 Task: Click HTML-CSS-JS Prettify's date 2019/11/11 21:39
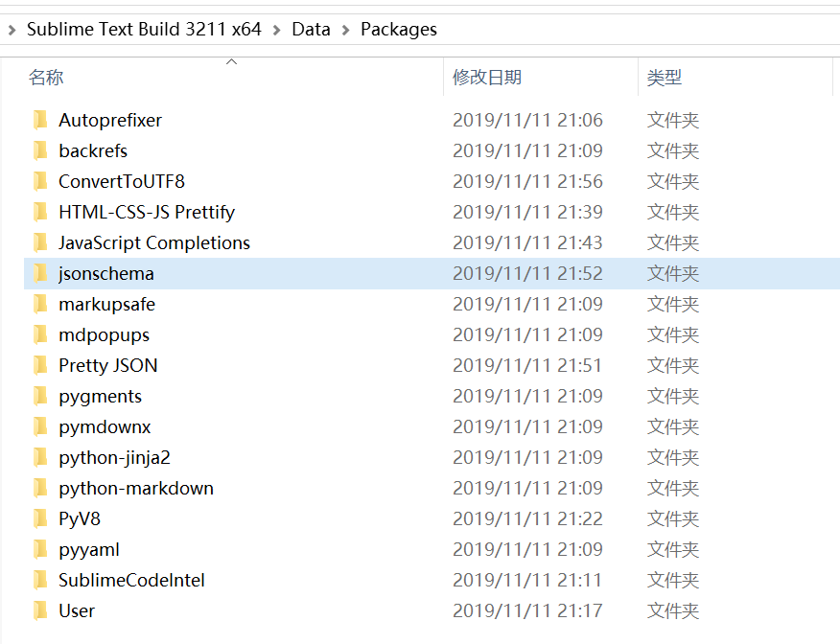[x=527, y=212]
